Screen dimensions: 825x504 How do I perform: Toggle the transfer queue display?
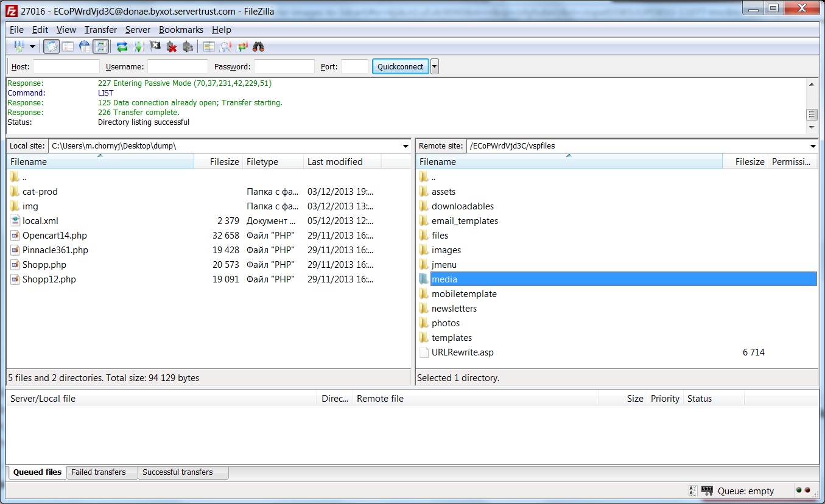pos(101,46)
